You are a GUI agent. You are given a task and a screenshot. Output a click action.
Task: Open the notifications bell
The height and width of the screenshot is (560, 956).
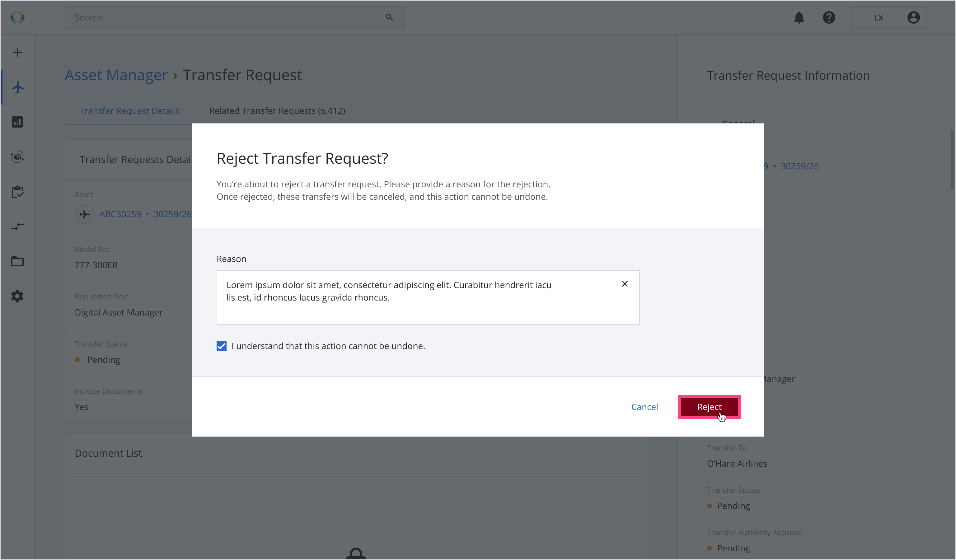(x=799, y=17)
